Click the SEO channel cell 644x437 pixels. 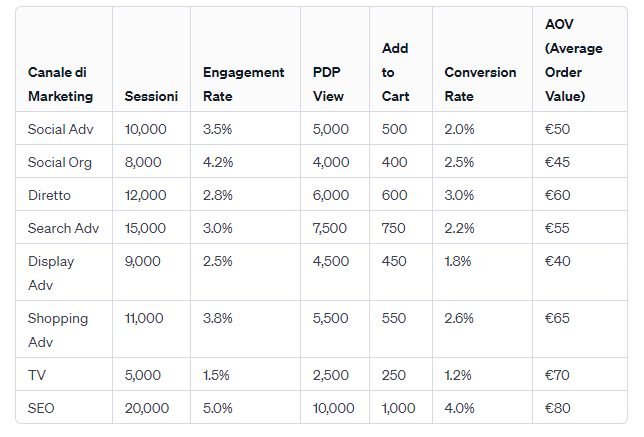pyautogui.click(x=41, y=408)
